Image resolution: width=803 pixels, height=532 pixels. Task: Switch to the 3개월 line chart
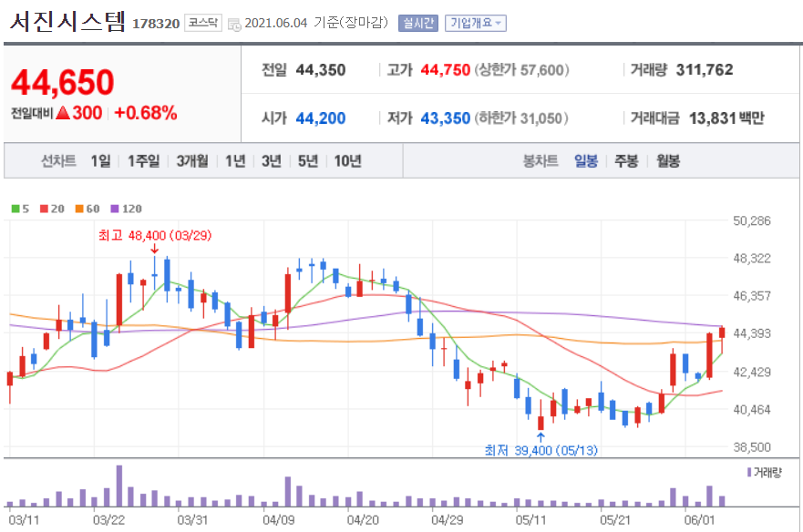192,160
